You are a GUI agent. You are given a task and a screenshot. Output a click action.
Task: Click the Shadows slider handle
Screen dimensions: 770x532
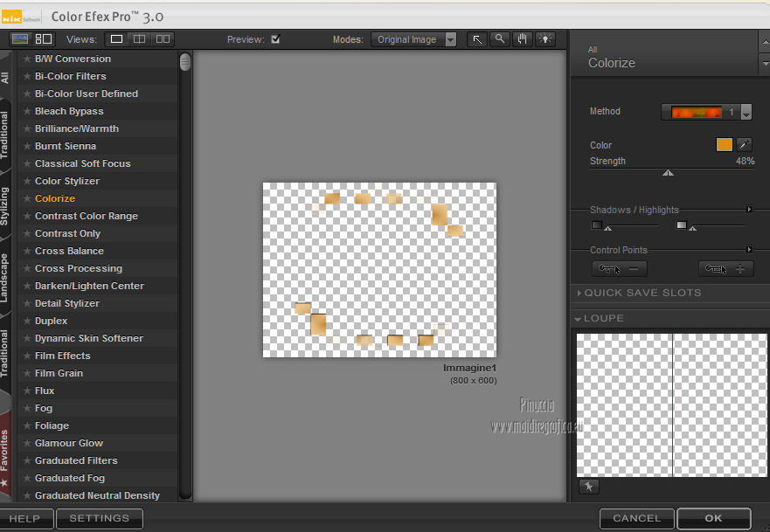608,228
